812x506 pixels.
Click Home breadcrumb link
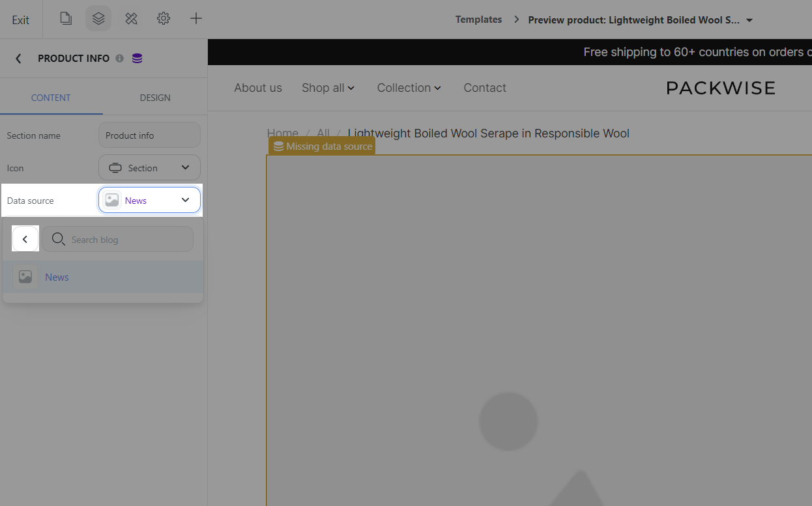(283, 134)
